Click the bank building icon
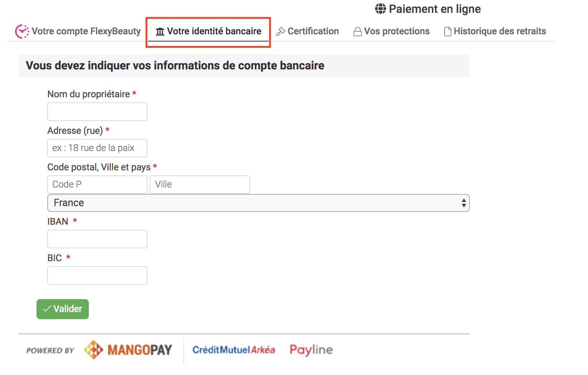Screen dimensions: 588x375 coord(160,32)
